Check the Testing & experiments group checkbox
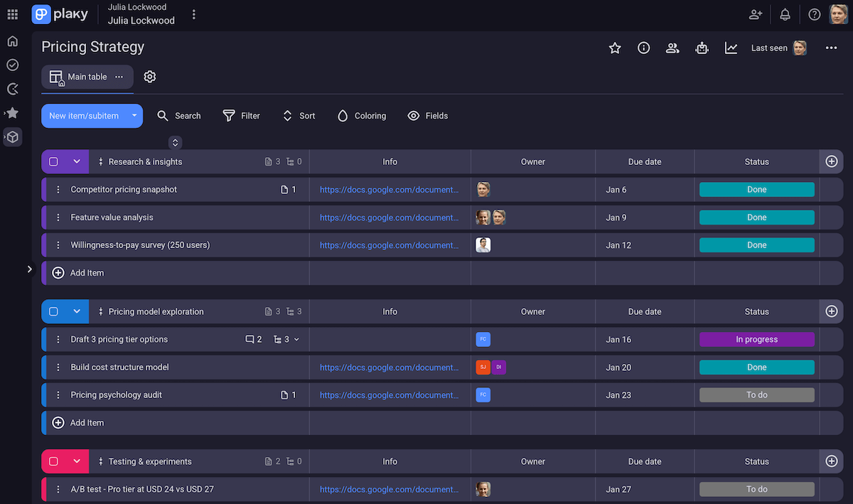Image resolution: width=853 pixels, height=504 pixels. (x=53, y=461)
